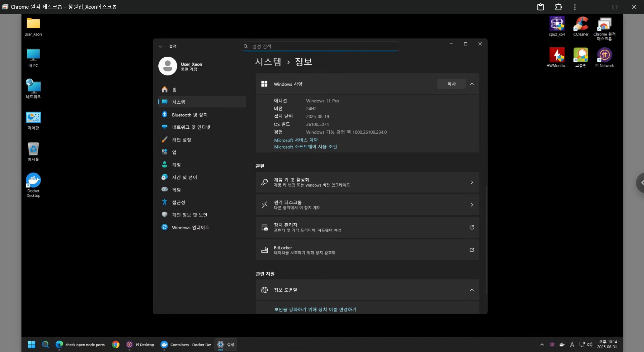Image resolution: width=644 pixels, height=352 pixels.
Task: Click the Settings content scrollbar
Action: pyautogui.click(x=486, y=240)
